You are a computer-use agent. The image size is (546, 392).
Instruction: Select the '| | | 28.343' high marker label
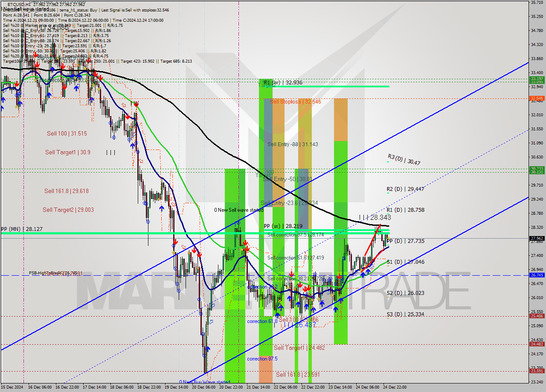375,217
